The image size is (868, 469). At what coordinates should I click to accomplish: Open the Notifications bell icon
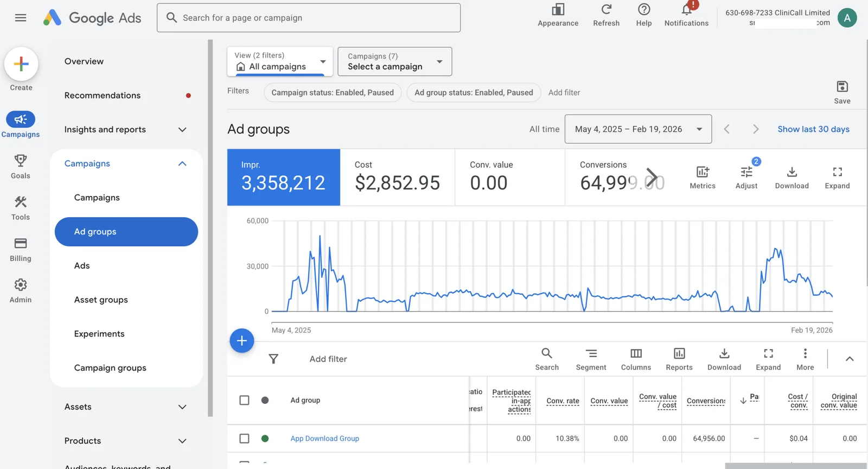pos(686,10)
